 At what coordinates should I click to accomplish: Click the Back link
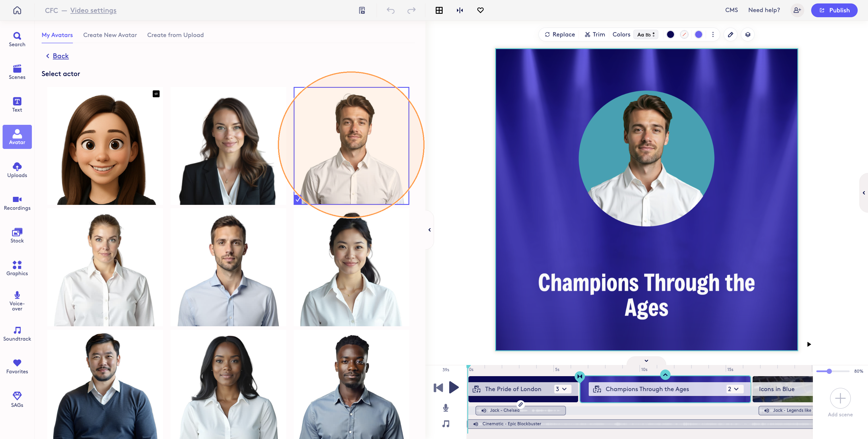61,56
